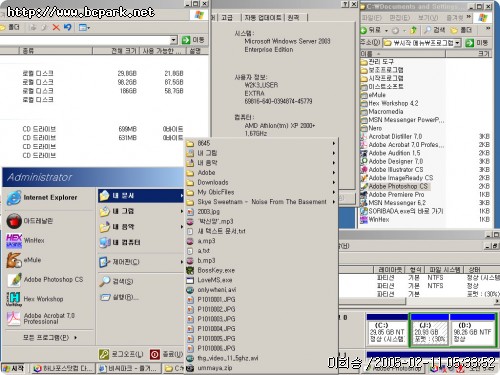Screen dimensions: 500x375
Task: Click the red shutdown icon button
Action: coord(155,354)
